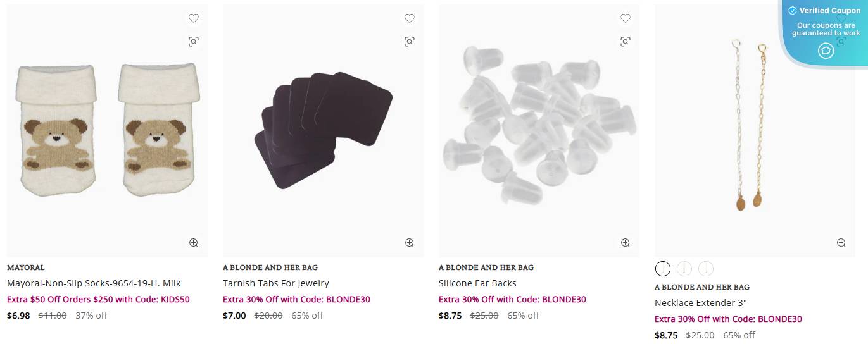Open Tarnish Tabs For Jewelry product page

[275, 283]
